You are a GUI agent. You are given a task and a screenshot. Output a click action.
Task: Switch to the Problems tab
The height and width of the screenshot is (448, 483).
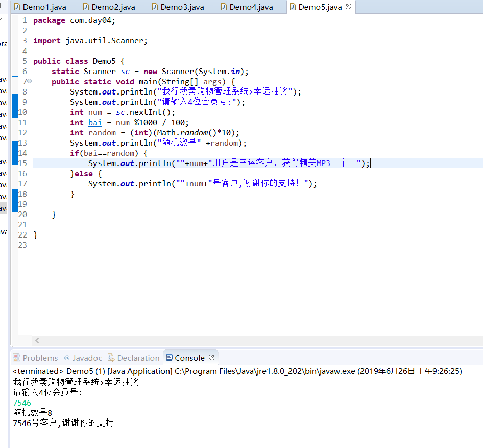pyautogui.click(x=40, y=358)
